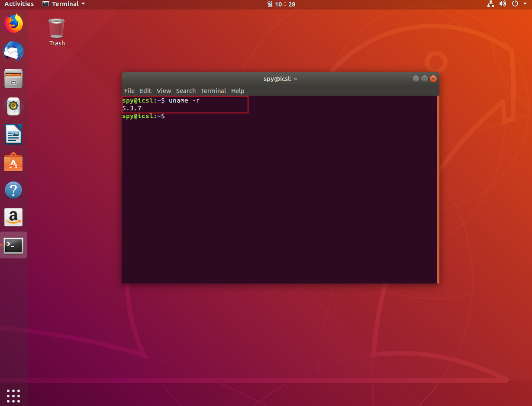Image resolution: width=532 pixels, height=406 pixels.
Task: Open the Terminal app menu in top bar
Action: (64, 4)
